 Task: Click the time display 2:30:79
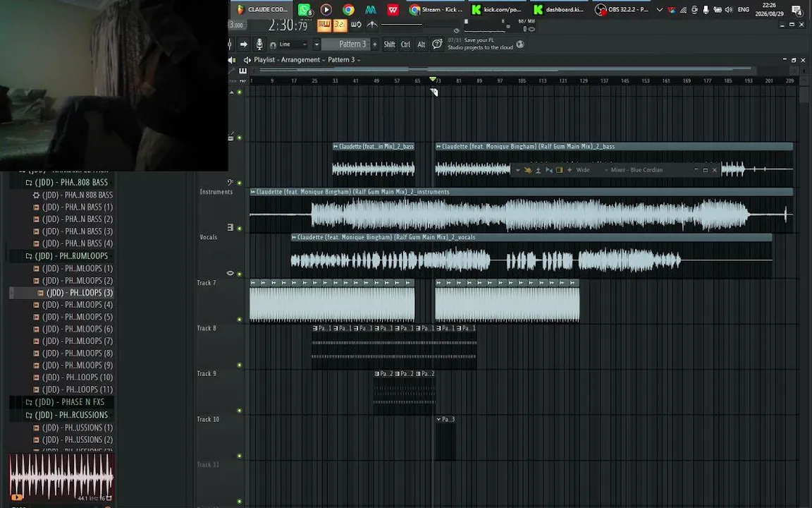pos(288,25)
